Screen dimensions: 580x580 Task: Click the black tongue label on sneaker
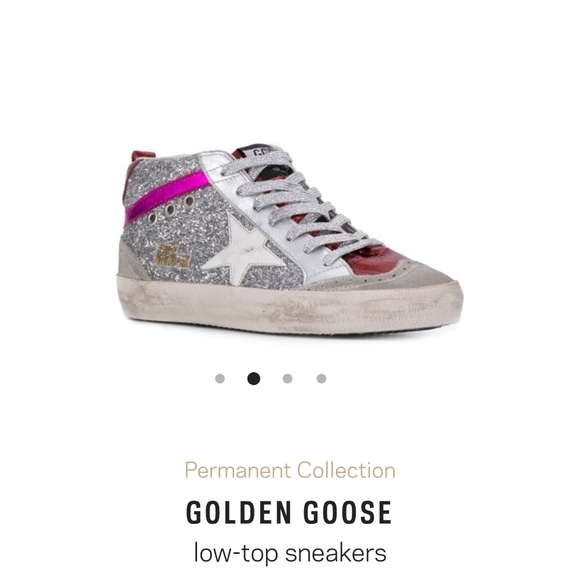pyautogui.click(x=259, y=152)
